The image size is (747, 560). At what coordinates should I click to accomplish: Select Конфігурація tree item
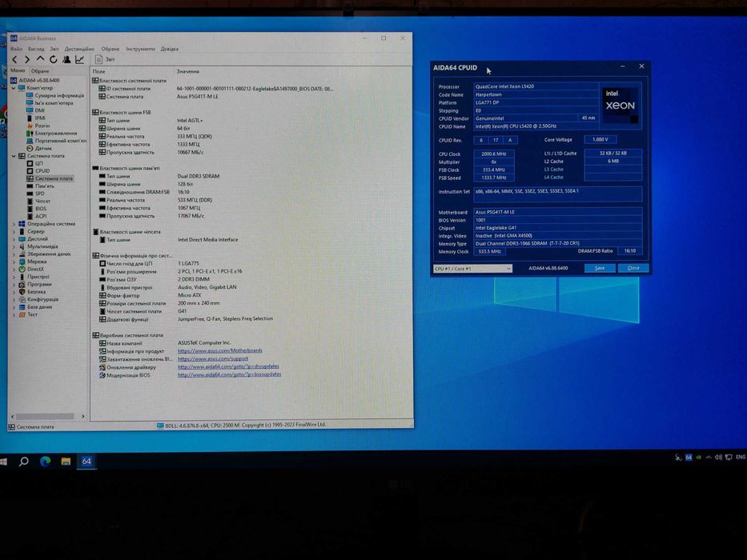click(39, 299)
